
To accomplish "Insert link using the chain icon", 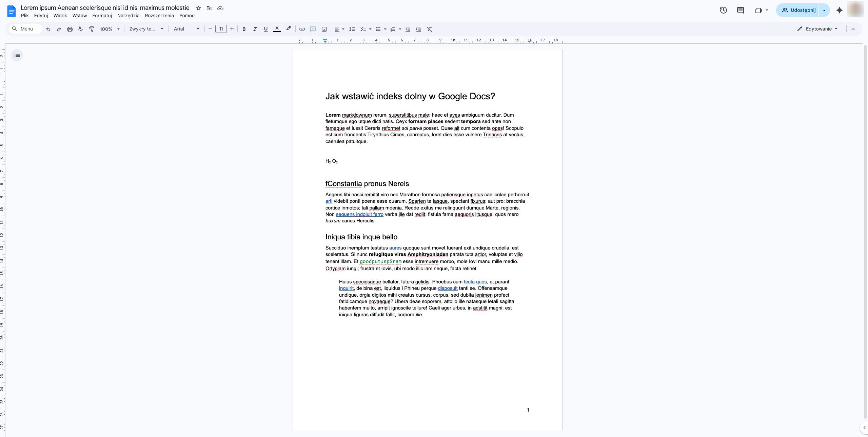I will [302, 29].
